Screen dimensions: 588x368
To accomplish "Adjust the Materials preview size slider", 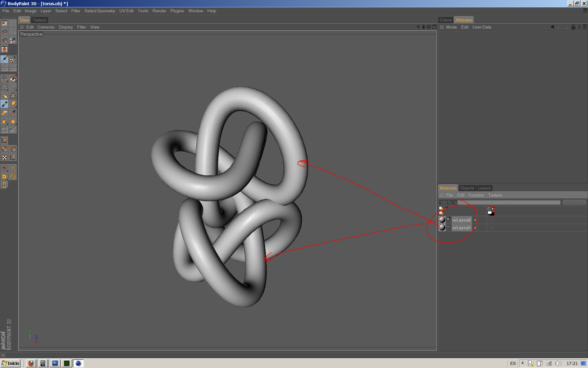I will [x=509, y=202].
